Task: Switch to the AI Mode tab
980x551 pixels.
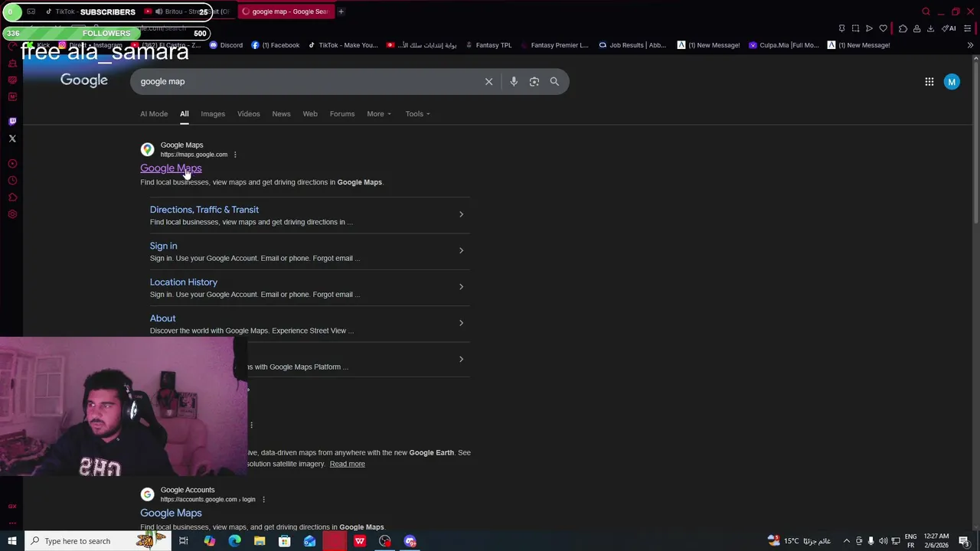Action: (x=154, y=114)
